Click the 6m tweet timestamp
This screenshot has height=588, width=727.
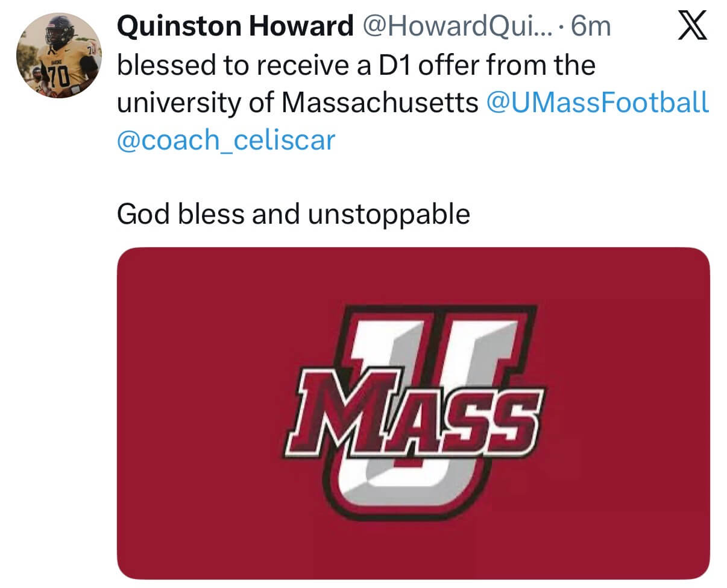[591, 27]
